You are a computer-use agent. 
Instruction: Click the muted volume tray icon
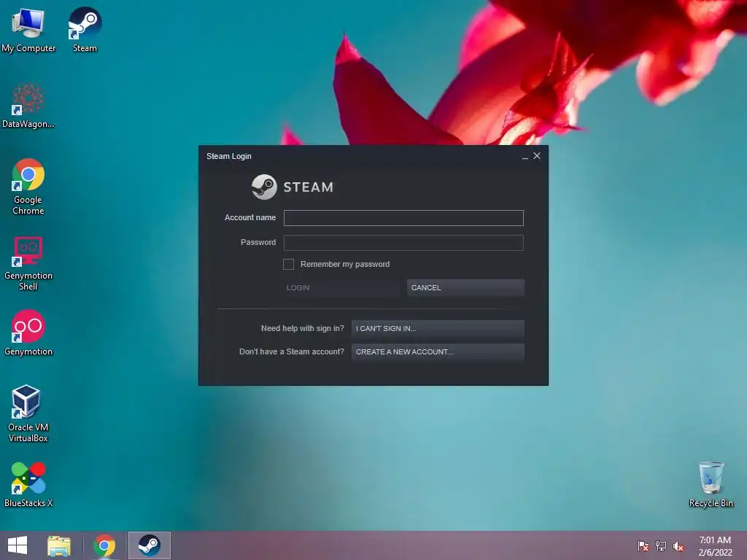678,545
